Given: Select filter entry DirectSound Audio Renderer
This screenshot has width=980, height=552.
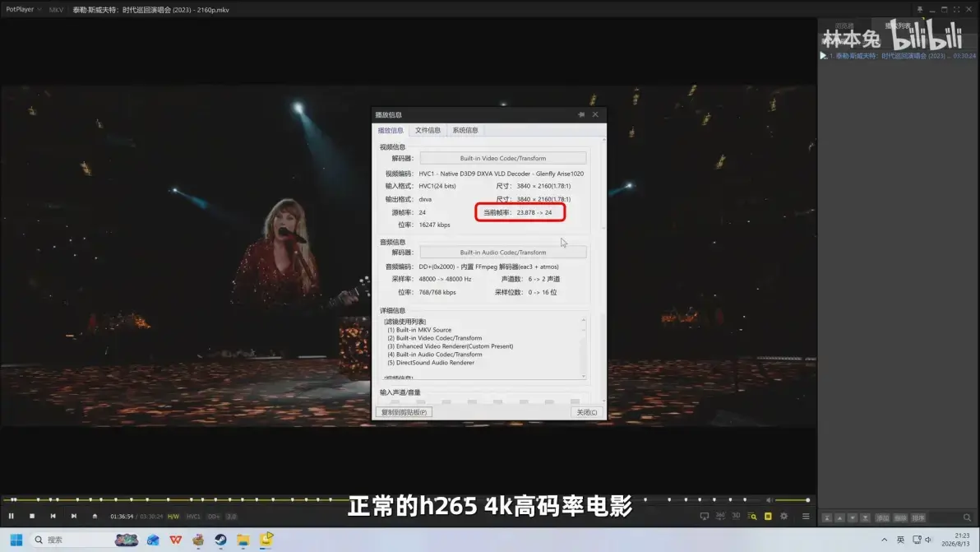Looking at the screenshot, I should (431, 363).
